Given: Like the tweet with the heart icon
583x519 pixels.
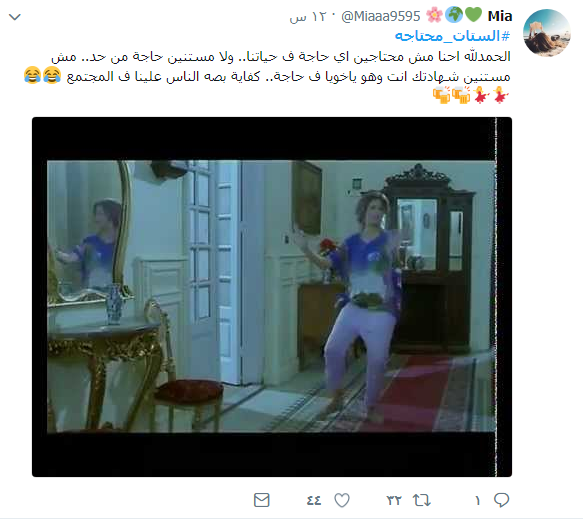Looking at the screenshot, I should pos(342,500).
